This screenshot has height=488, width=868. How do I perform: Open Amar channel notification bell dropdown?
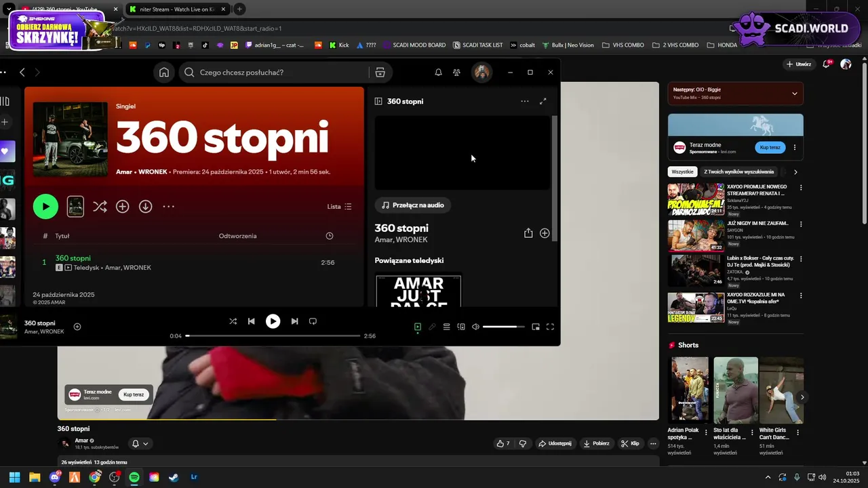pyautogui.click(x=140, y=443)
